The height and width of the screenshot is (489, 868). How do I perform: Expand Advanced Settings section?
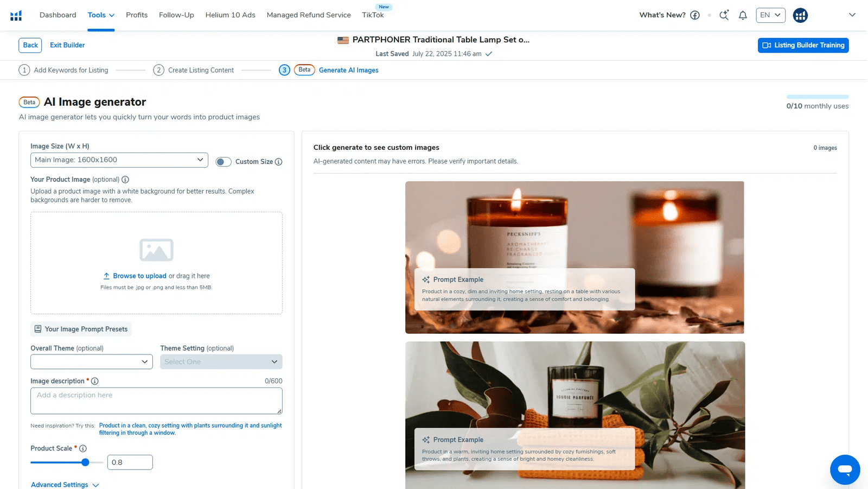pyautogui.click(x=65, y=485)
